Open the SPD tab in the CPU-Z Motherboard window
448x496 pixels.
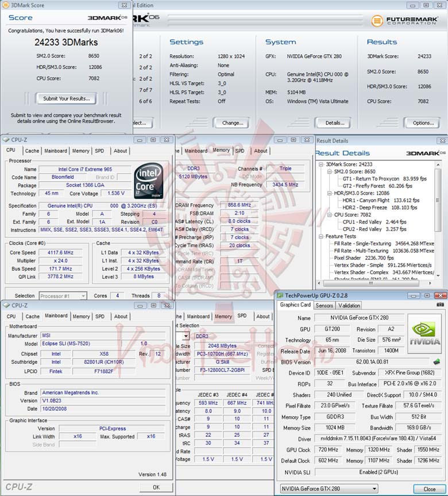(100, 316)
